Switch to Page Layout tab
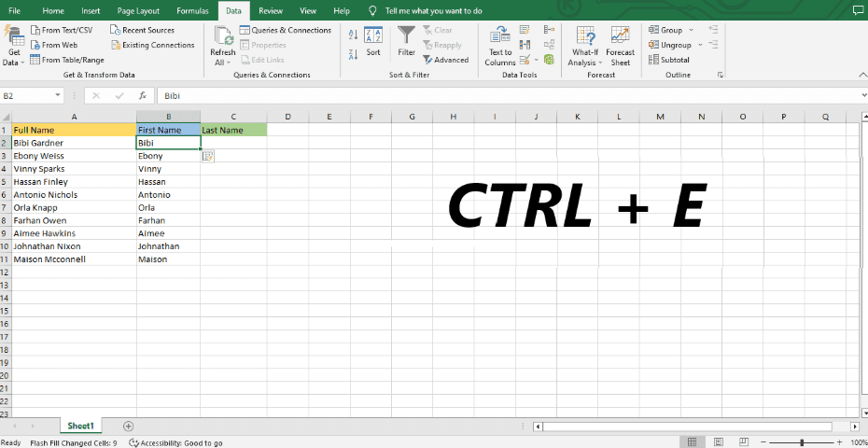868x448 pixels. (x=138, y=10)
